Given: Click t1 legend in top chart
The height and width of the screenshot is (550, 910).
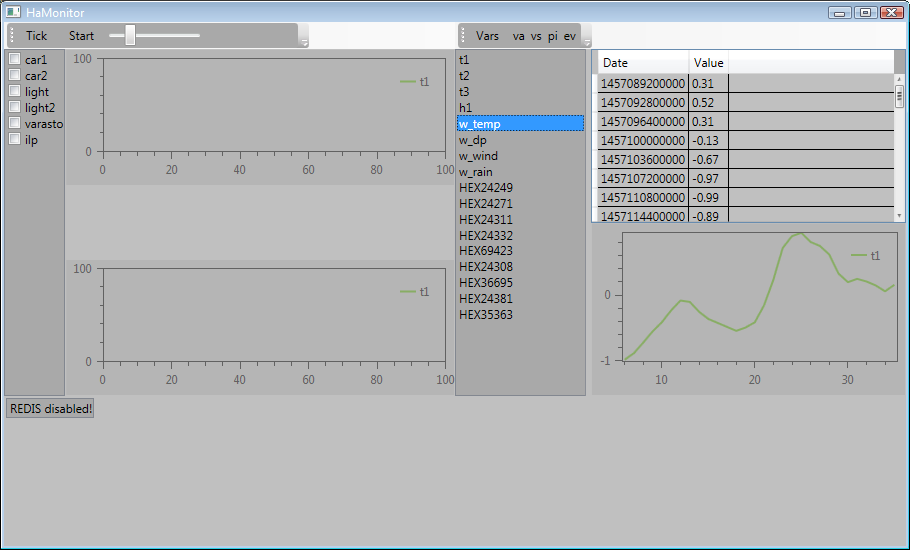Looking at the screenshot, I should tap(415, 82).
